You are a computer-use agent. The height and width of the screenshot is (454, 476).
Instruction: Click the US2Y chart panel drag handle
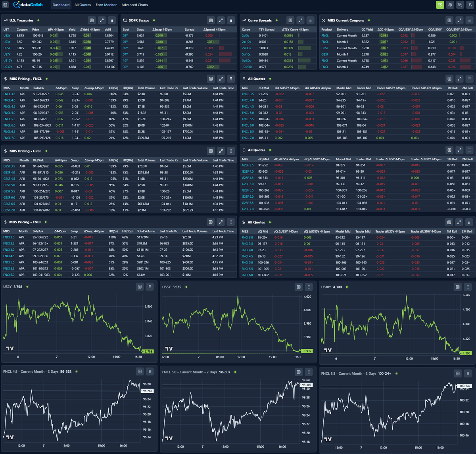[150, 287]
